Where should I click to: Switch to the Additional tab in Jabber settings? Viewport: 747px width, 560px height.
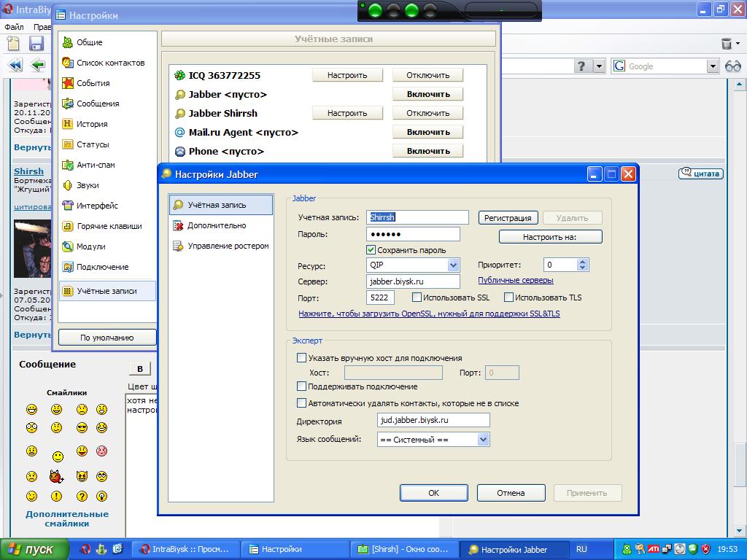(216, 225)
